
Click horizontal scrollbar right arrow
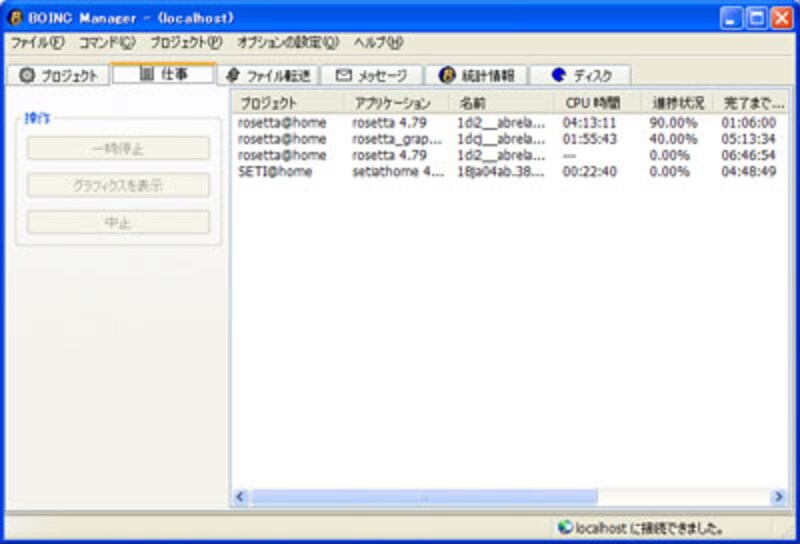click(779, 497)
